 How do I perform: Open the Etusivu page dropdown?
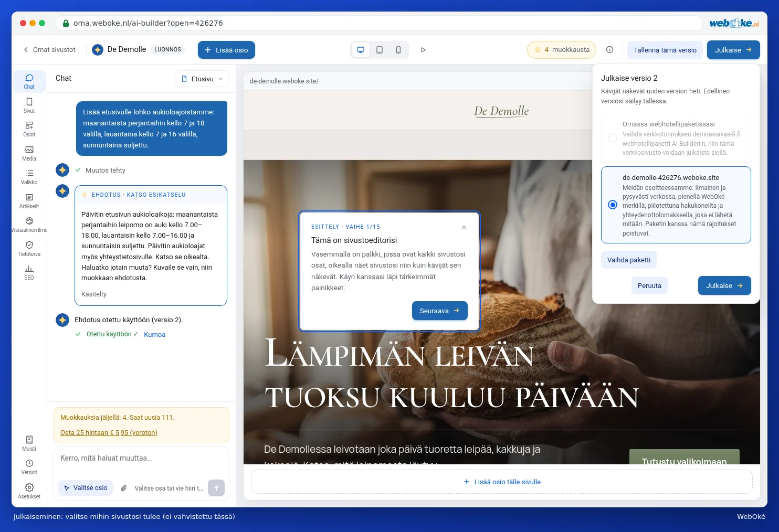coord(202,79)
